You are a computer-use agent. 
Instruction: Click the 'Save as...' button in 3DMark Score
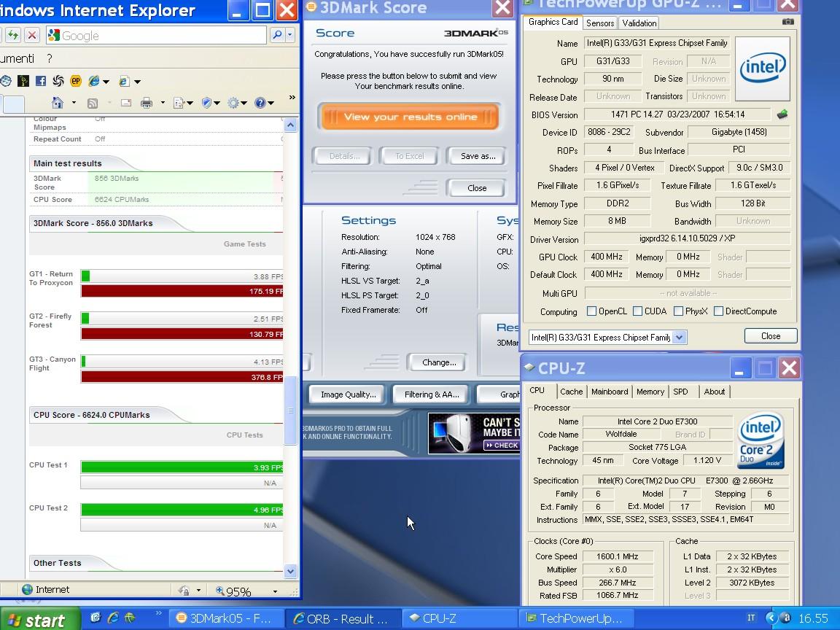478,156
